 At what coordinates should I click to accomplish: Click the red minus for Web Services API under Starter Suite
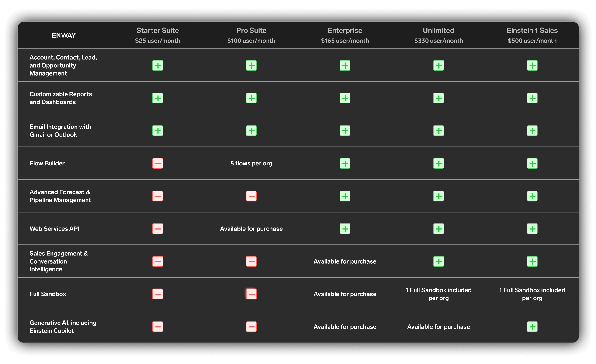point(158,229)
